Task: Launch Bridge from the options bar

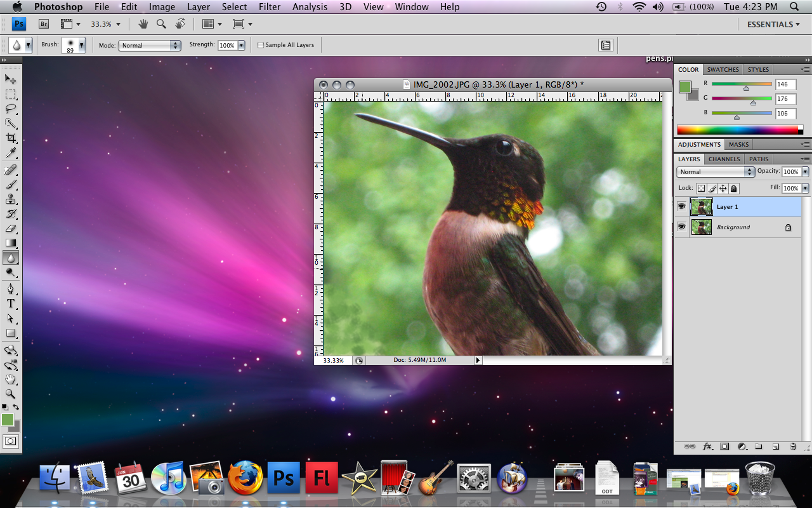Action: click(44, 24)
